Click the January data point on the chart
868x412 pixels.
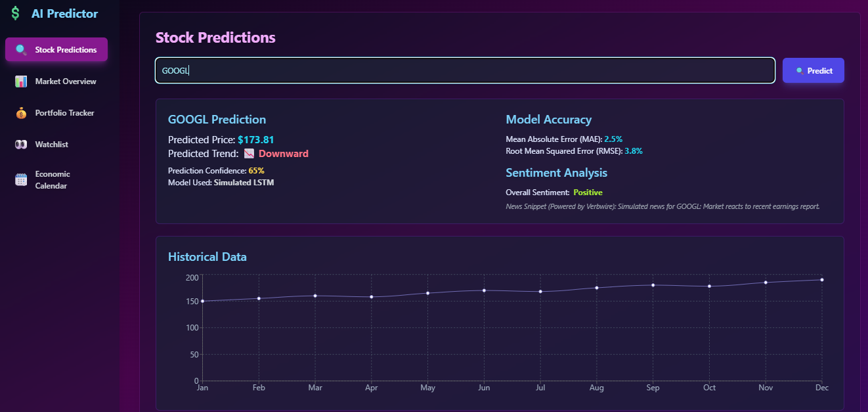click(203, 301)
